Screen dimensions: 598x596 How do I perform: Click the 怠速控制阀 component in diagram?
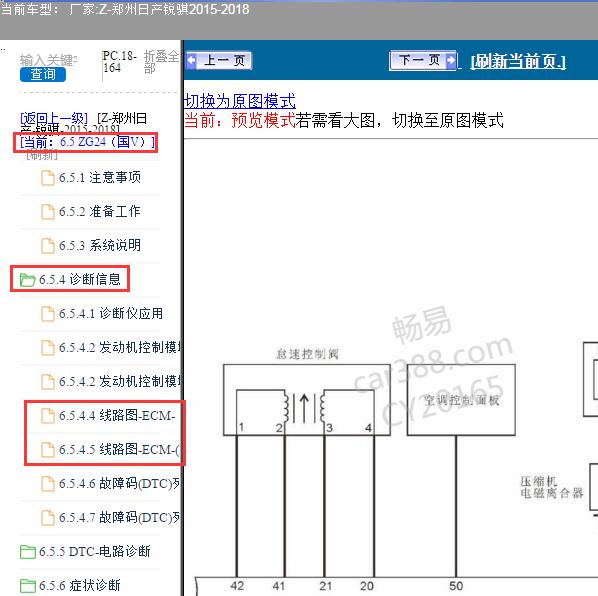point(307,400)
